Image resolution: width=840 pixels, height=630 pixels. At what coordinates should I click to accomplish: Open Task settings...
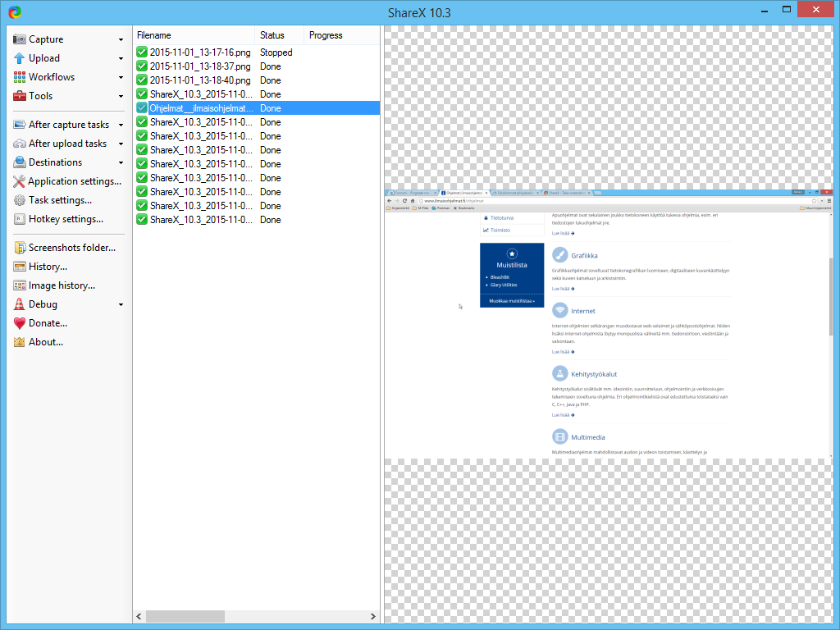[x=69, y=200]
